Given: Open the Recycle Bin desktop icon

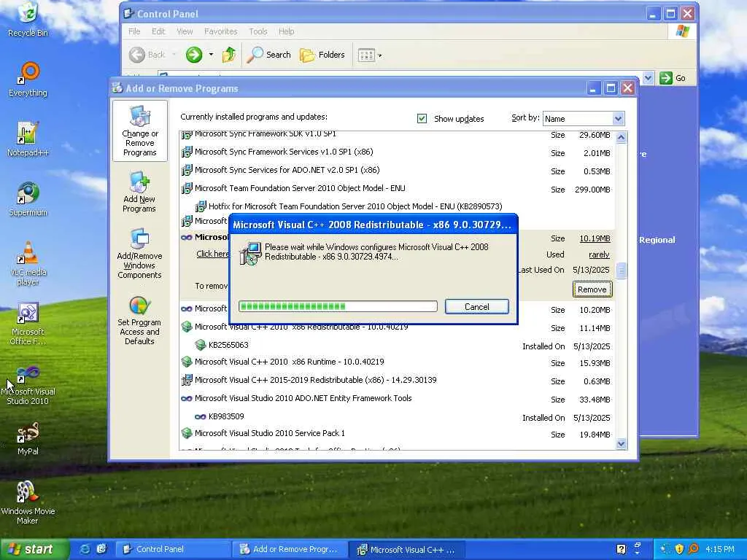Looking at the screenshot, I should 28,19.
